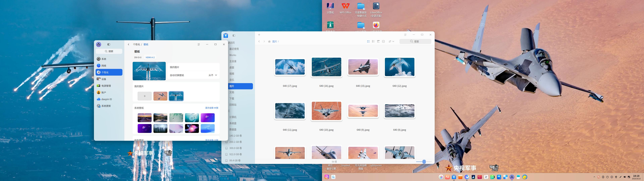The height and width of the screenshot is (181, 644).
Task: Click the control center search box
Action: [x=109, y=51]
